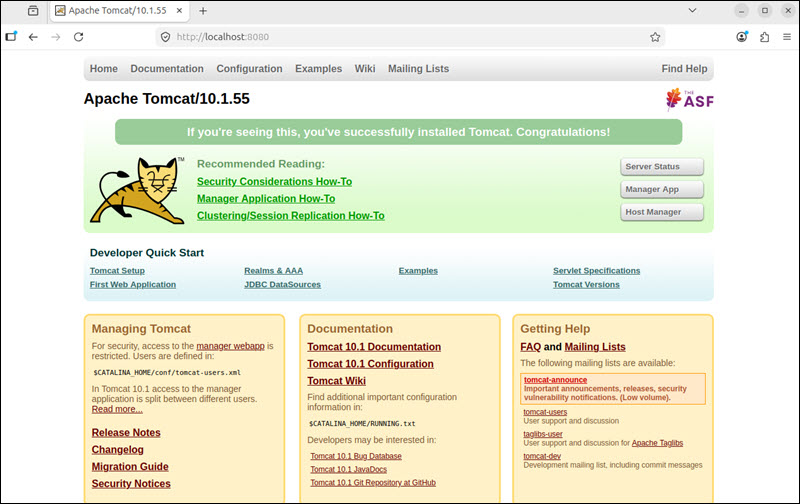Click the Read more... link
Image resolution: width=800 pixels, height=504 pixels.
pyautogui.click(x=117, y=409)
